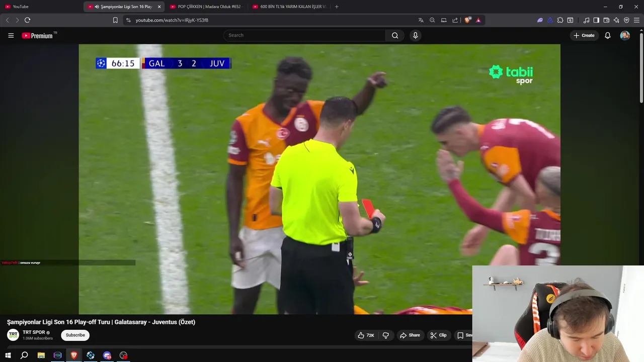The height and width of the screenshot is (362, 644).
Task: Share this page from address bar
Action: [455, 20]
